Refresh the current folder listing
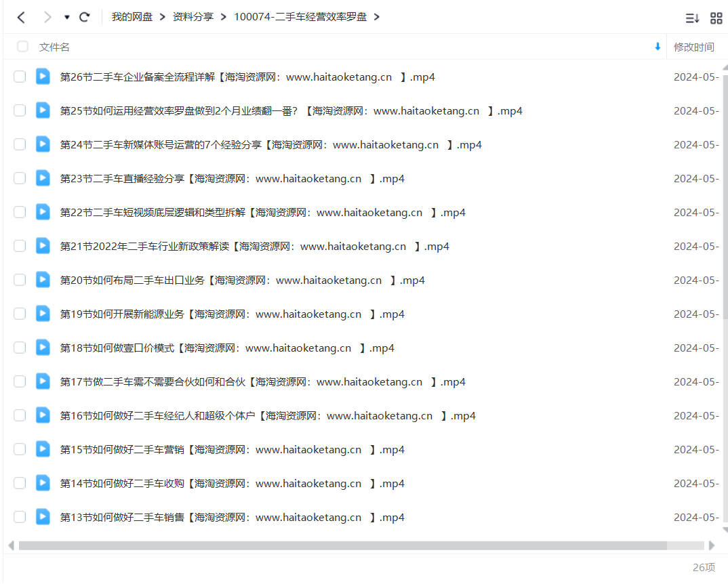This screenshot has width=728, height=584. pos(85,17)
